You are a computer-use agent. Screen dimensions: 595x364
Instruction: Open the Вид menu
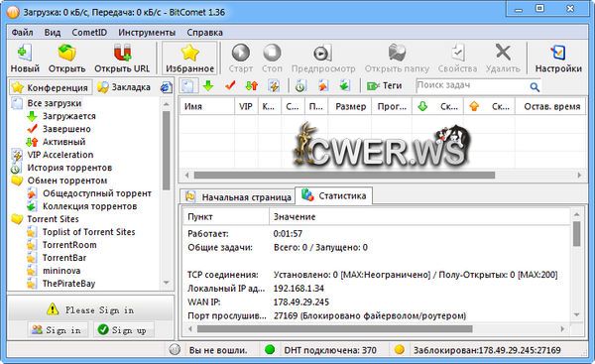pyautogui.click(x=53, y=33)
